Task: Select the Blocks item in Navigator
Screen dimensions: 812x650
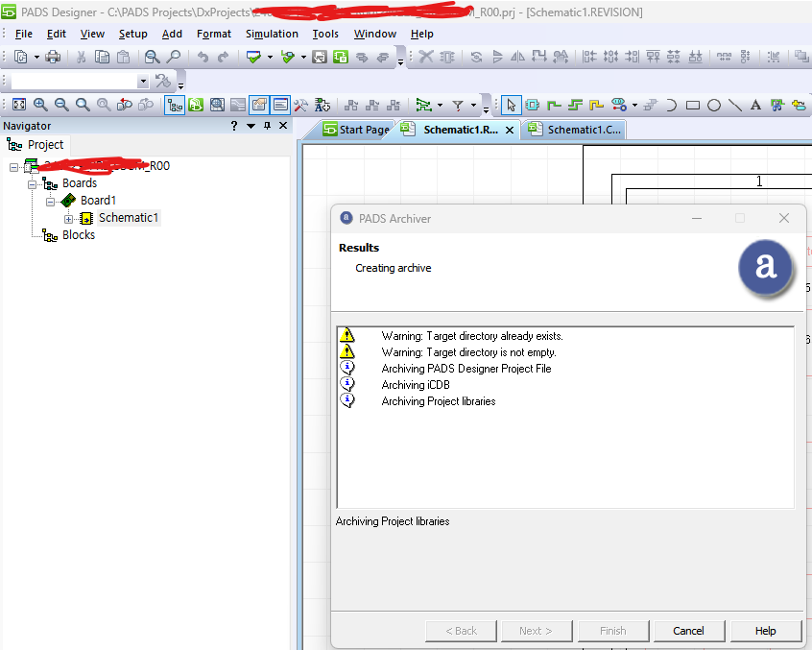Action: [x=78, y=235]
